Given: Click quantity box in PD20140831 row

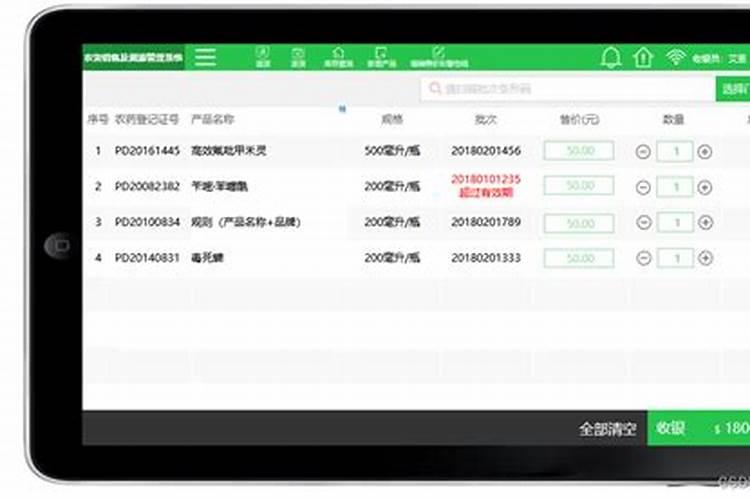Looking at the screenshot, I should [675, 258].
